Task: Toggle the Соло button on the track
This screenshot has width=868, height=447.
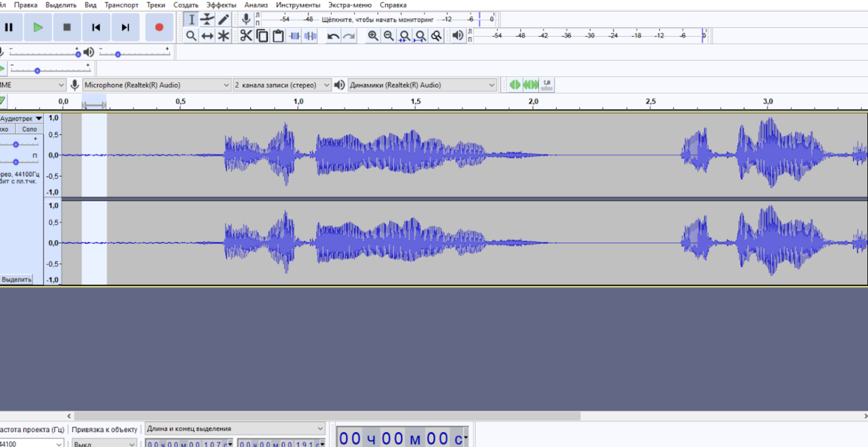Action: tap(29, 129)
